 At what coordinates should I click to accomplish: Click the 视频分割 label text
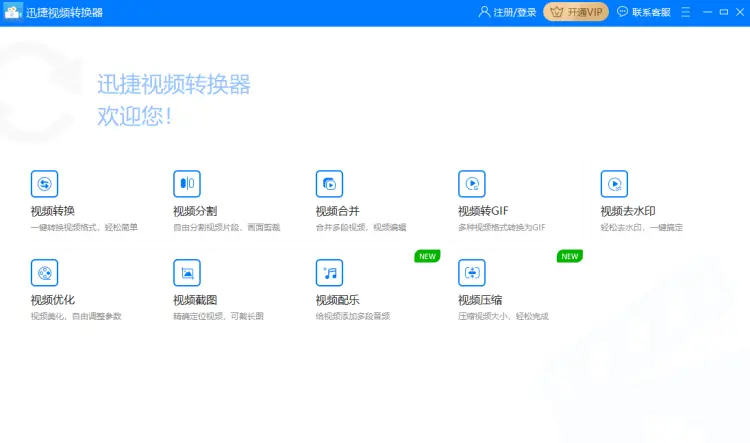pos(195,211)
